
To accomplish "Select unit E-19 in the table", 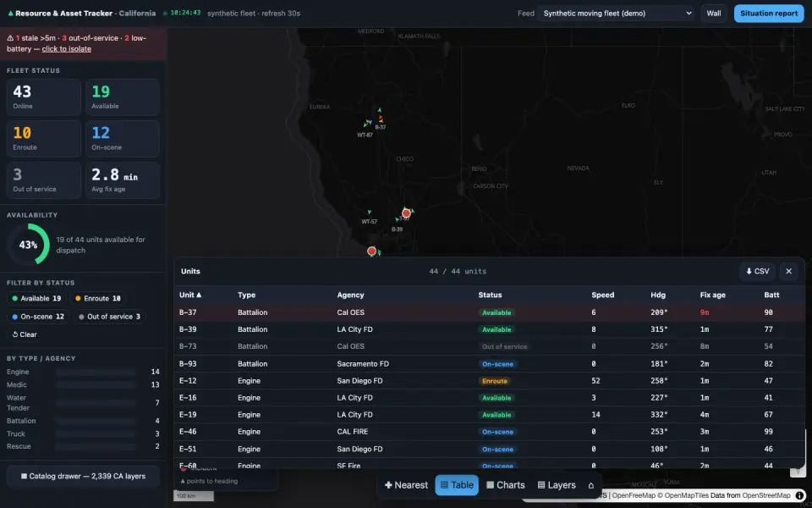I will (x=490, y=415).
